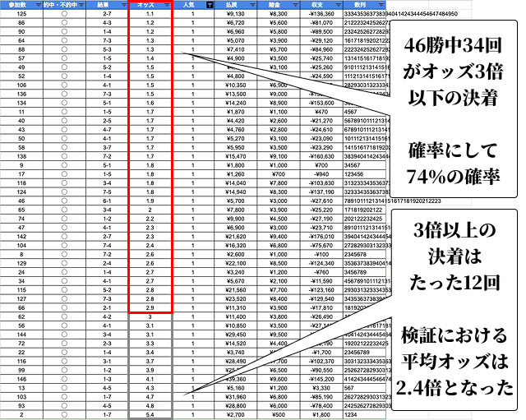This screenshot has height=420, width=526.
Task: Select the balance cell ¥1,800
Action: [321, 414]
